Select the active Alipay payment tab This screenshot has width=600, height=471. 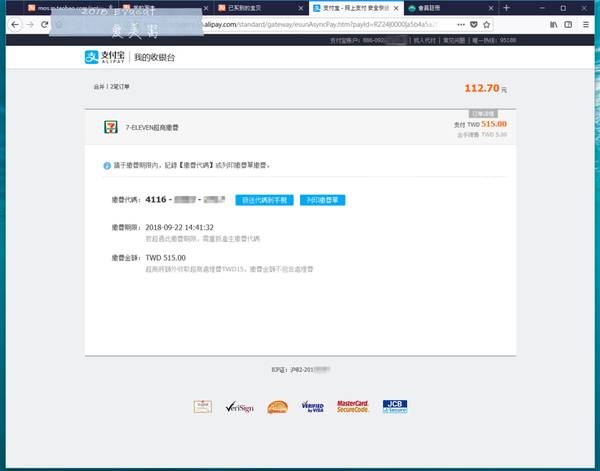(356, 8)
